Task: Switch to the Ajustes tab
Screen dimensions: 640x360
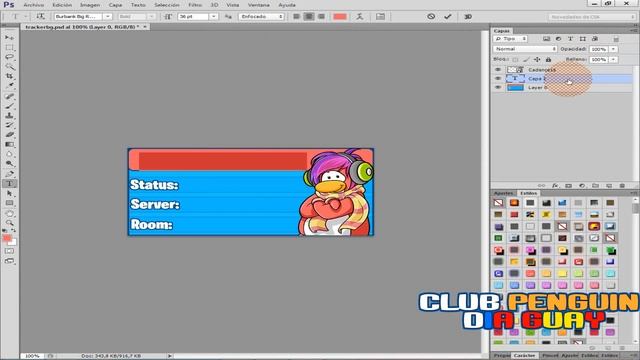Action: pos(503,193)
